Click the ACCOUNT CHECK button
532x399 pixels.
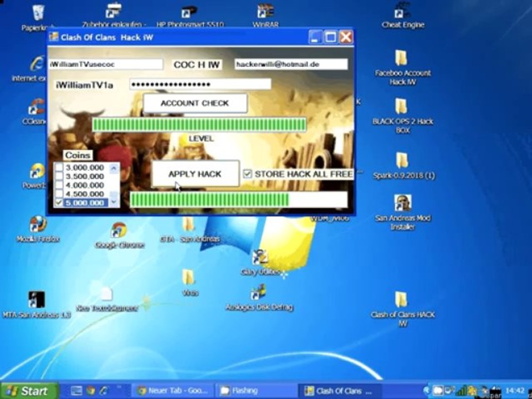tap(195, 103)
